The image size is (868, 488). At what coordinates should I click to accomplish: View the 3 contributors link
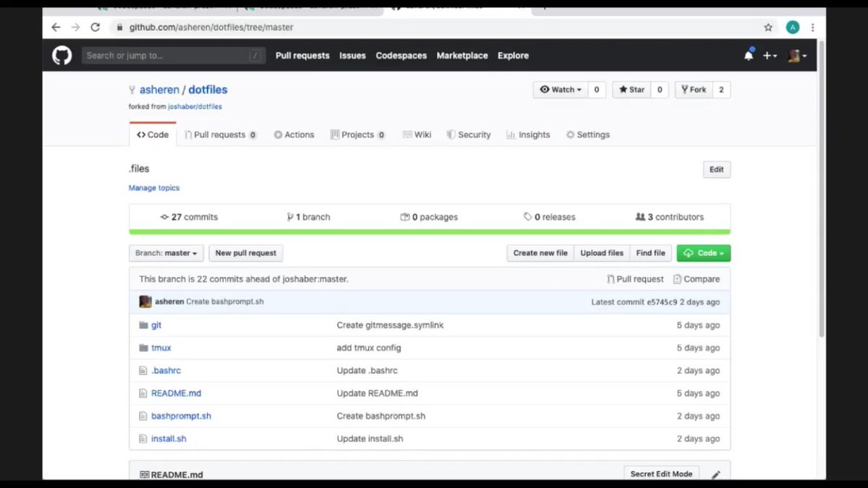(x=669, y=217)
